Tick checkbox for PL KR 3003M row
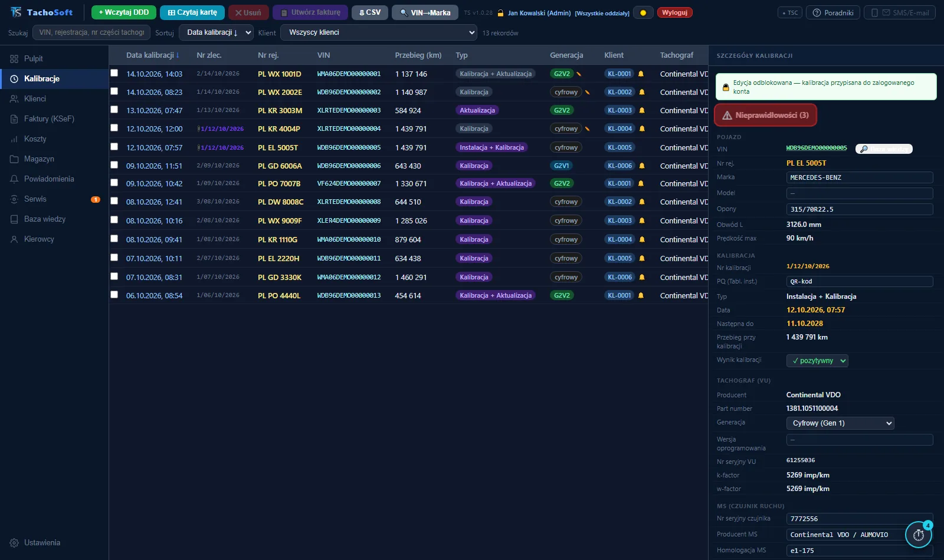Viewport: 944px width, 560px height. (114, 110)
